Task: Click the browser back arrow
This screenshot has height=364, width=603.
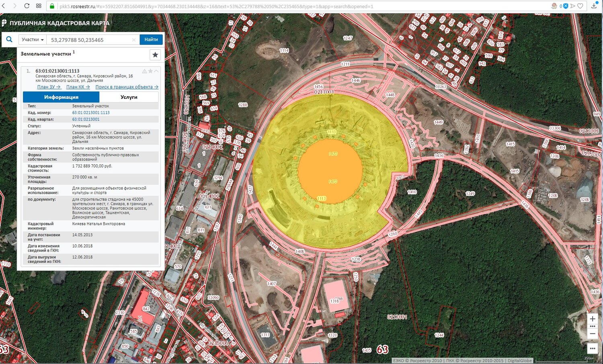Action: 3,6
